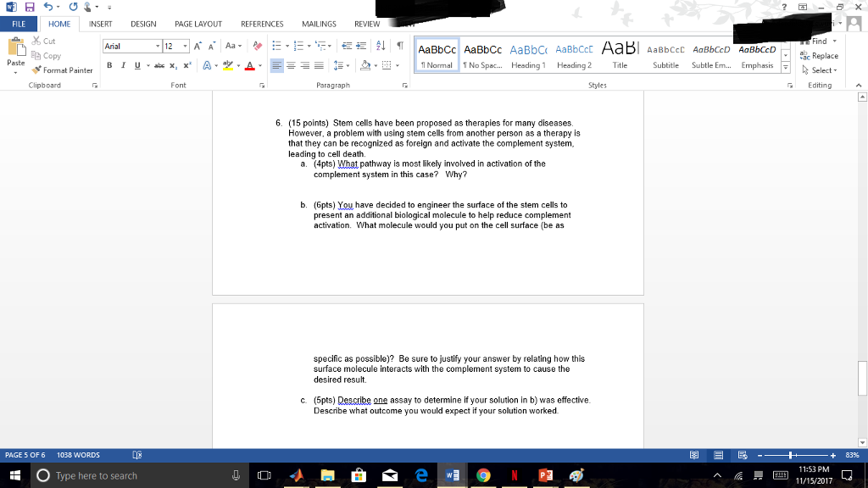This screenshot has height=488, width=868.
Task: Justify the paragraph text
Action: tap(318, 64)
